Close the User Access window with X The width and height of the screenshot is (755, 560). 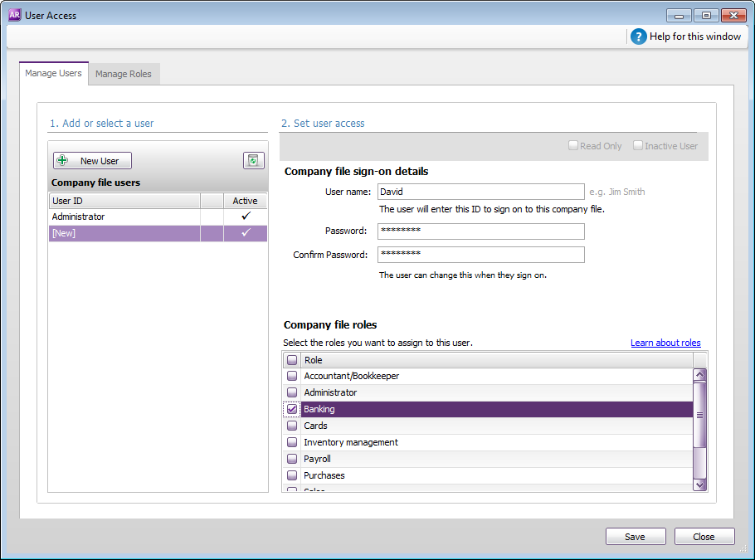tap(733, 16)
